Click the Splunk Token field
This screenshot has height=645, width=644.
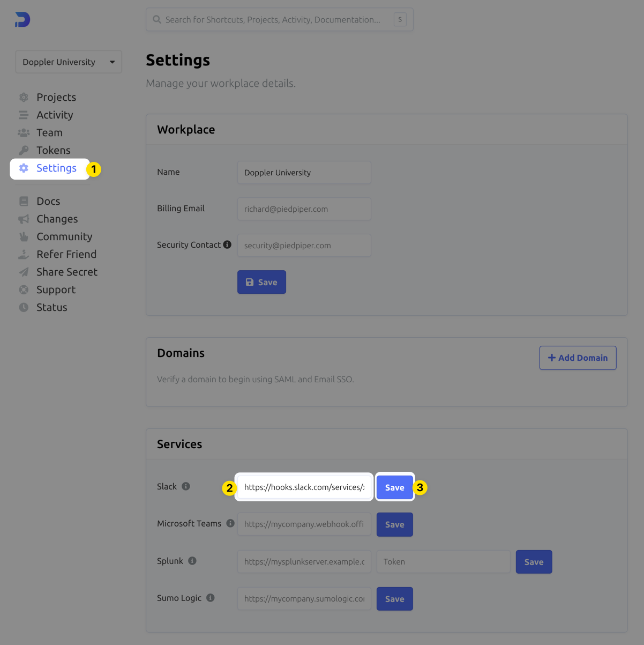pos(444,562)
